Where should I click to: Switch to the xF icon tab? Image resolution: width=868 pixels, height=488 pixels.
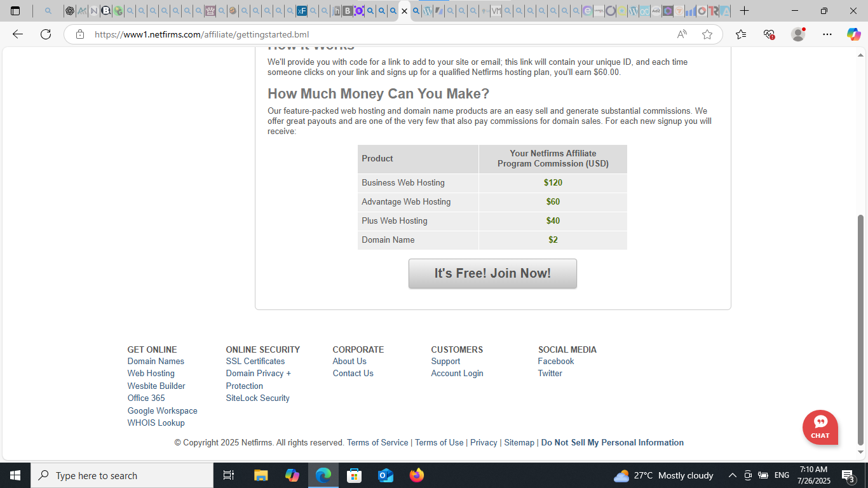coord(302,11)
